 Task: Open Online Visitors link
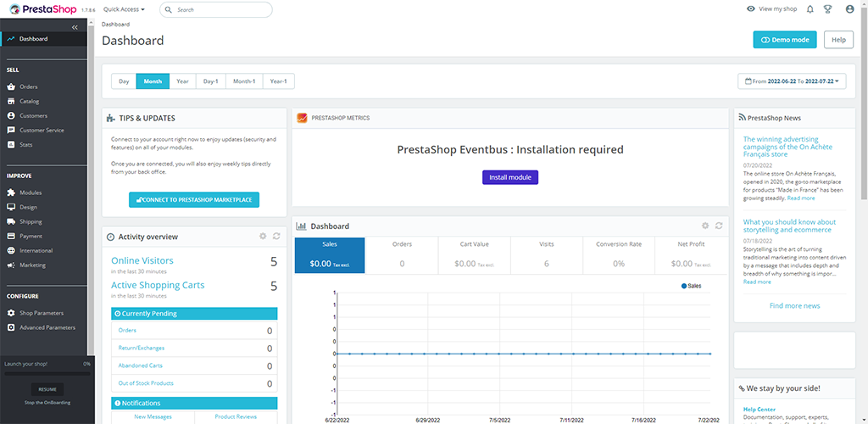pos(142,260)
